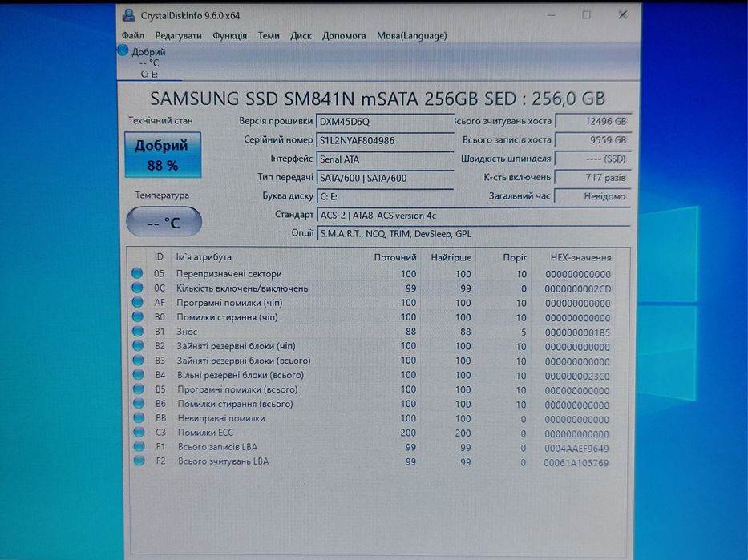Click status circle for attribute BB
Viewport: 748px width, 560px height.
(x=139, y=417)
